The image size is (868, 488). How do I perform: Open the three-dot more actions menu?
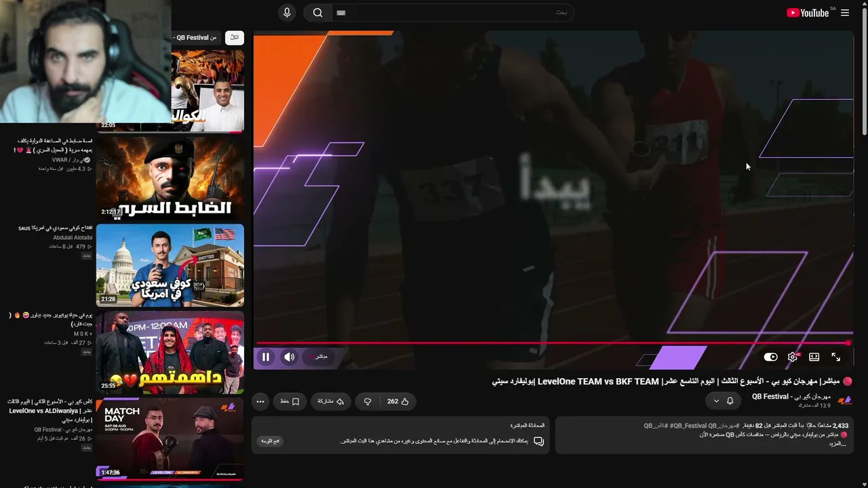pos(260,401)
